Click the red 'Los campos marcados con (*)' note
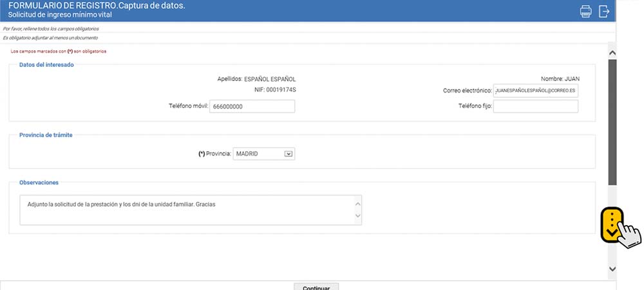Screen dimensions: 644x290 59,51
